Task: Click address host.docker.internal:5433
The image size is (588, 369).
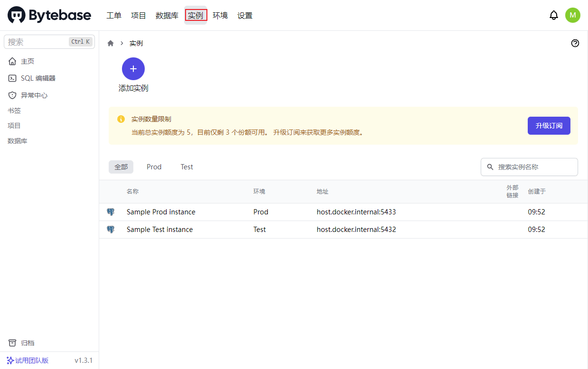Action: click(356, 212)
